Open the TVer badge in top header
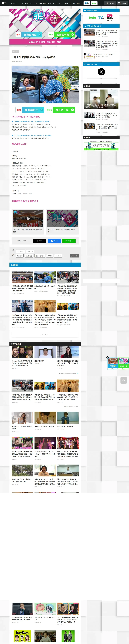Image resolution: width=129 pixels, height=644 pixels. (87, 3)
